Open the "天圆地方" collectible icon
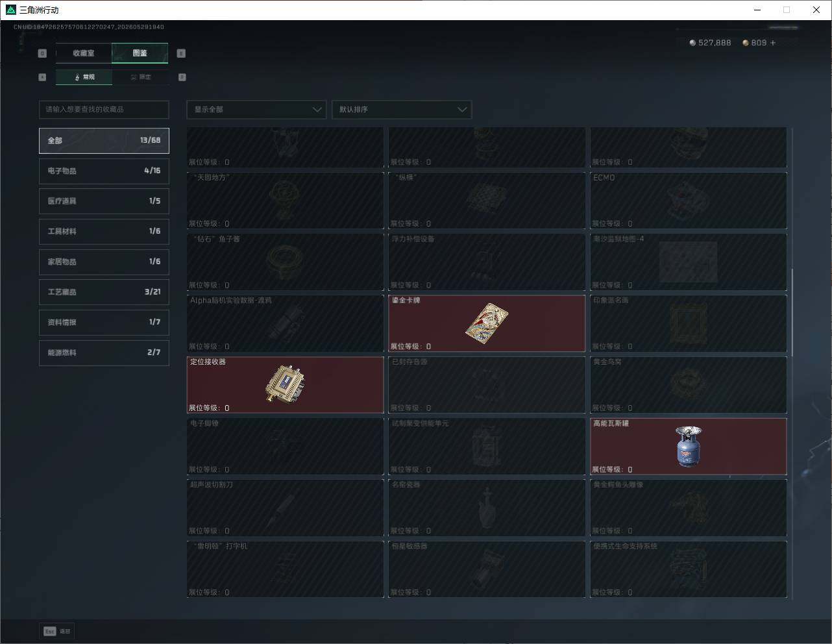 (286, 199)
